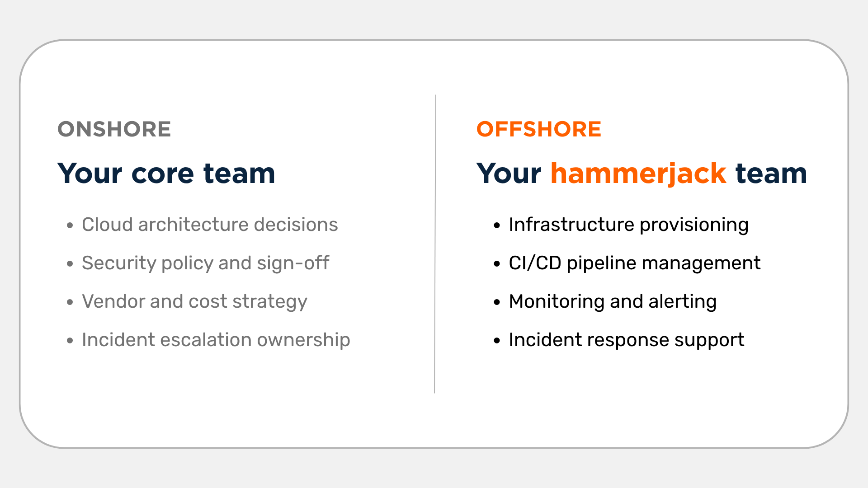Click the vertical divider line between columns

[435, 244]
